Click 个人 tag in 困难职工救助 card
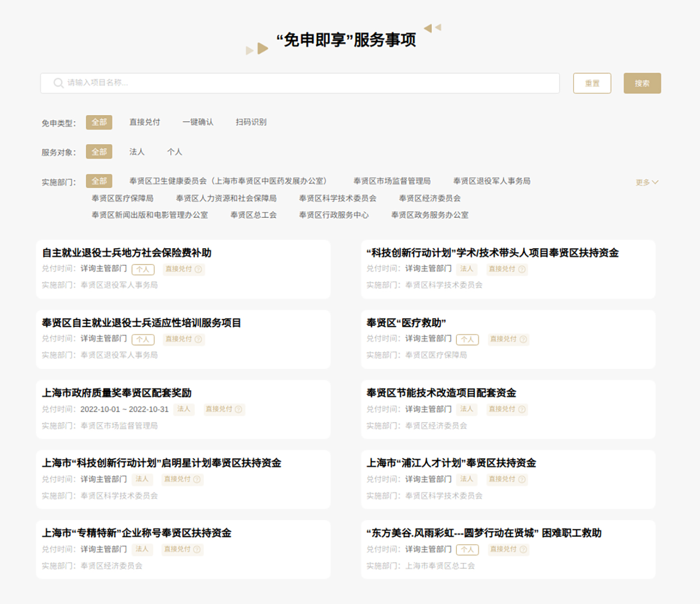The image size is (700, 604). [467, 549]
